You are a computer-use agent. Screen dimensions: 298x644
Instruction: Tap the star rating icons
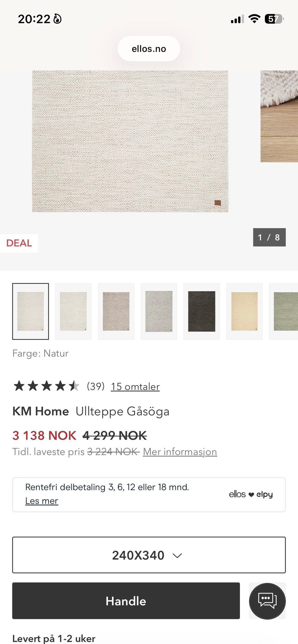46,386
